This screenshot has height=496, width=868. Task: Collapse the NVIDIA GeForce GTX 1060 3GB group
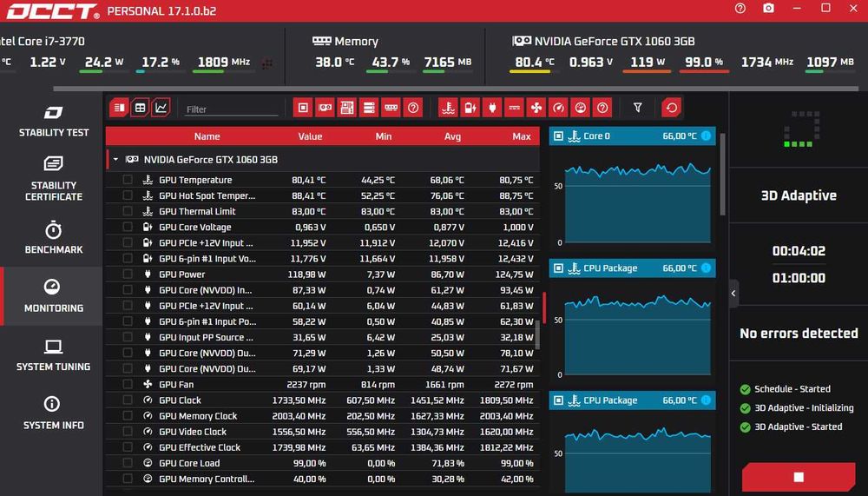(115, 160)
